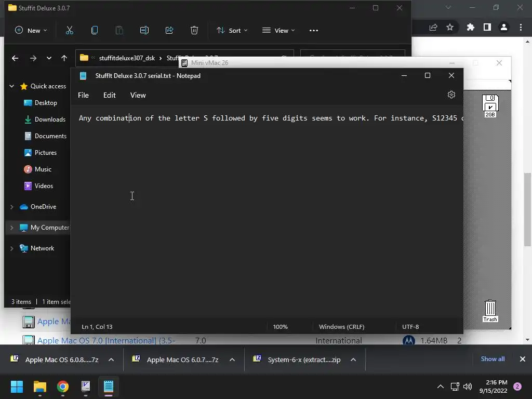Open Chrome profile avatar

coord(504,27)
